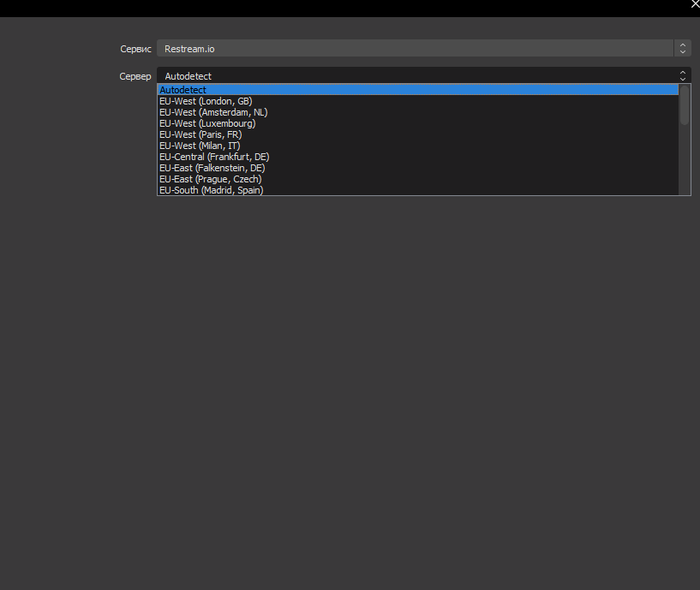The height and width of the screenshot is (590, 700).
Task: Choose EU-West (London, GB) server
Action: click(206, 101)
